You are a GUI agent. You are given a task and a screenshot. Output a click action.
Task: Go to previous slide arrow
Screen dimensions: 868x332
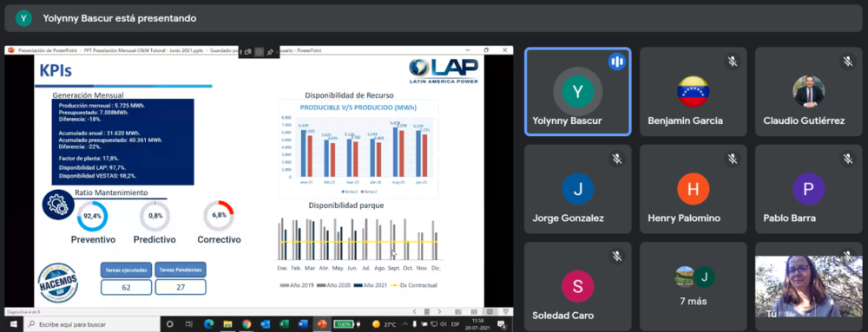[415, 311]
